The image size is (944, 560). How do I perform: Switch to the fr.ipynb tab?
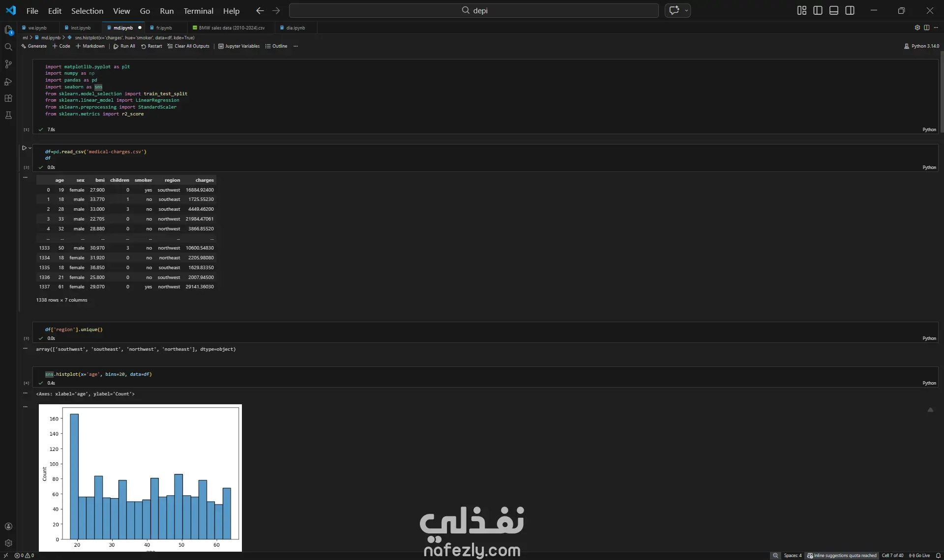point(164,28)
